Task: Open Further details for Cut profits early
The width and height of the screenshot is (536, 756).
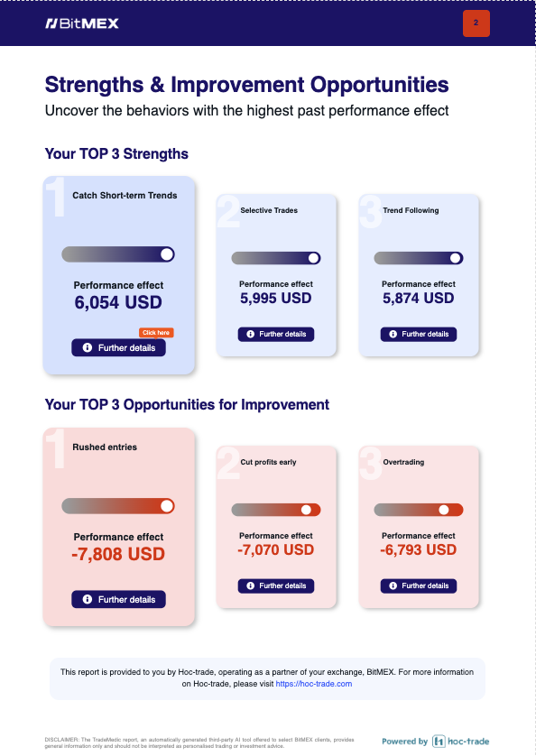Action: pos(276,585)
